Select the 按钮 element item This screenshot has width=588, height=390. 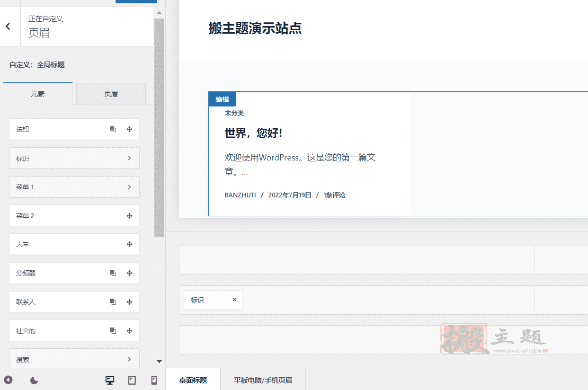74,129
